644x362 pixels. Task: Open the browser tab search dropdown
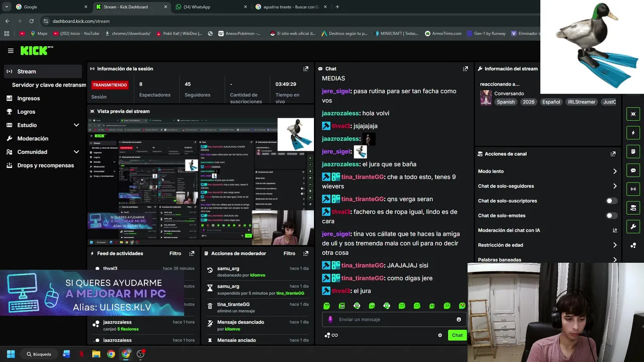pyautogui.click(x=7, y=7)
